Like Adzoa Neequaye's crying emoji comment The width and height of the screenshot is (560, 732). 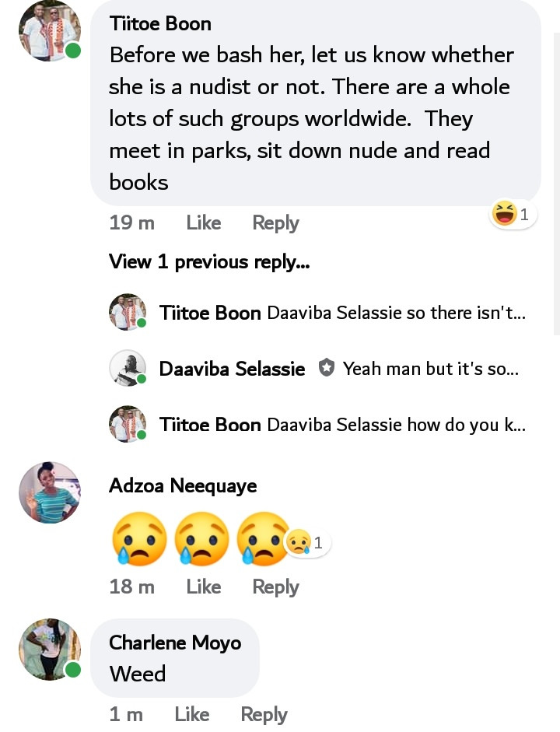[x=204, y=587]
